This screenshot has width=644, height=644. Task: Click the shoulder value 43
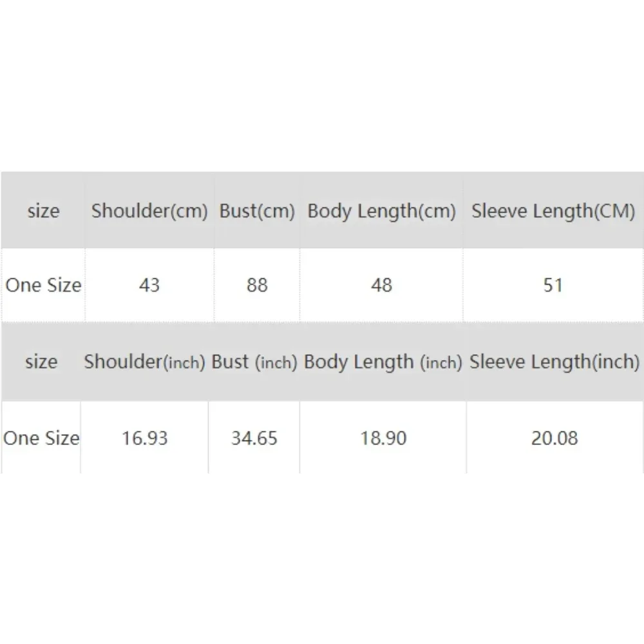coord(149,285)
